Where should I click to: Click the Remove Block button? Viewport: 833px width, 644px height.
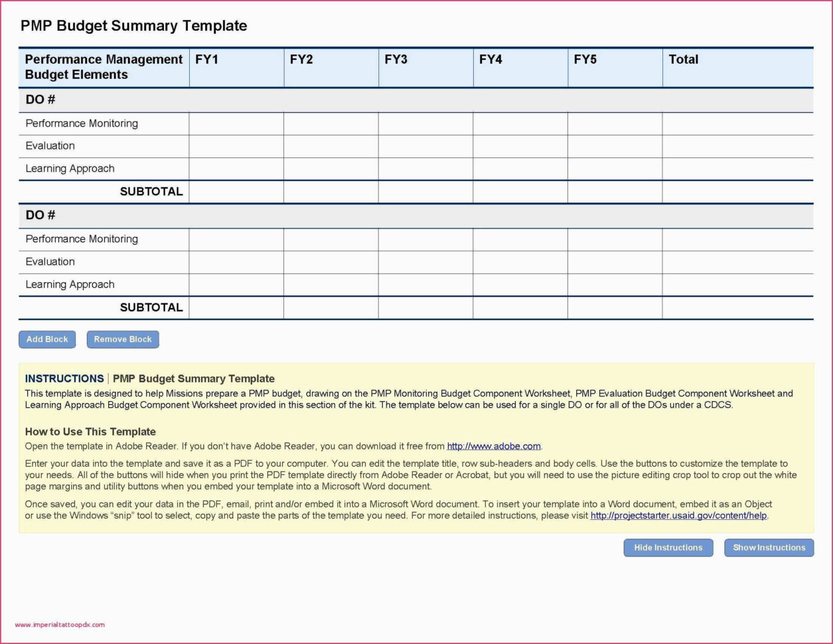click(122, 339)
